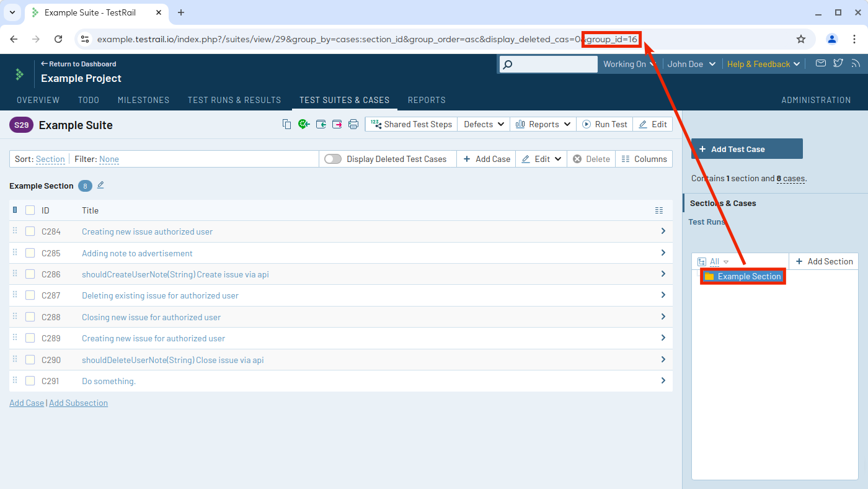
Task: Check the checkbox for case C284
Action: pyautogui.click(x=29, y=231)
